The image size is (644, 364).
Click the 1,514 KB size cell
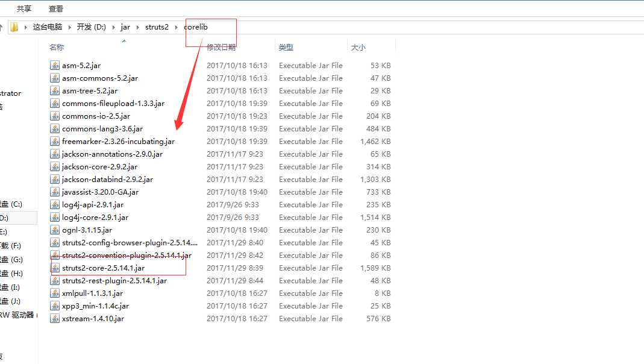[x=375, y=218]
